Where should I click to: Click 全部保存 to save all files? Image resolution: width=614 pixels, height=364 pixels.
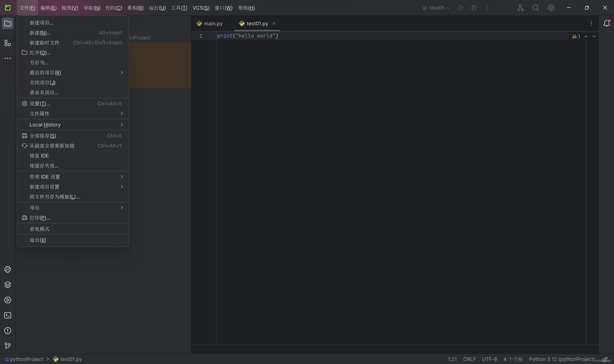(43, 136)
